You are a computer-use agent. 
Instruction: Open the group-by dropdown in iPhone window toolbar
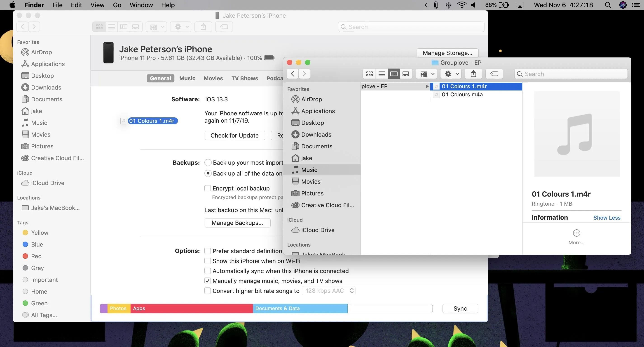point(157,27)
